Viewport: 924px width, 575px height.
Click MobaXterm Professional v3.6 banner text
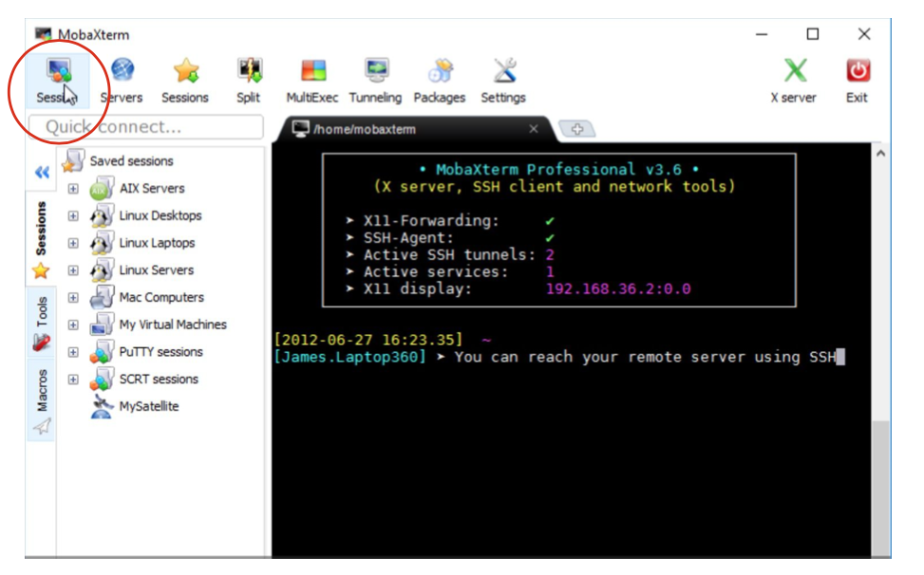click(x=558, y=170)
